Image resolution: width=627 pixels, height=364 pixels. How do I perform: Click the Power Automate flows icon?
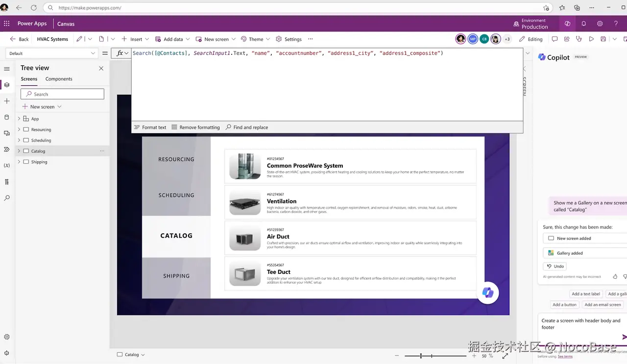tap(6, 149)
